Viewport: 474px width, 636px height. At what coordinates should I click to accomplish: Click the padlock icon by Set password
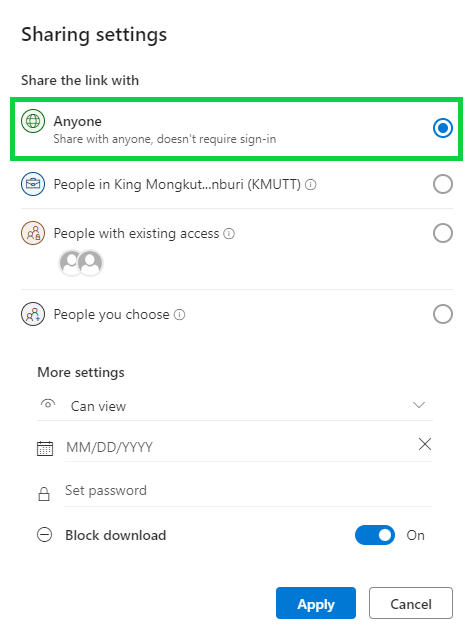[x=44, y=493]
